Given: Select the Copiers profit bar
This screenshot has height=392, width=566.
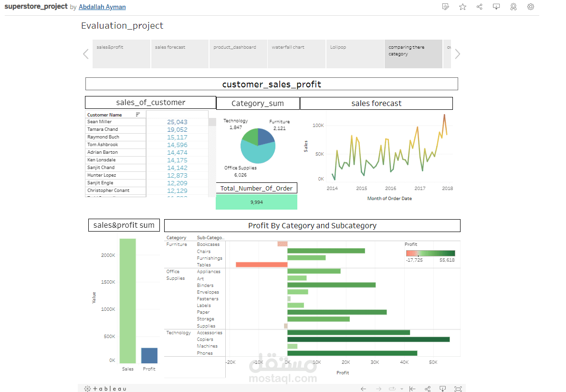Looking at the screenshot, I should (368, 339).
